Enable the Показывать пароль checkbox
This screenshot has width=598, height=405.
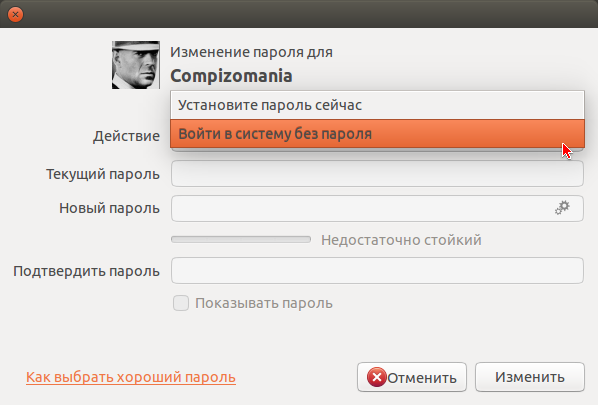[181, 303]
